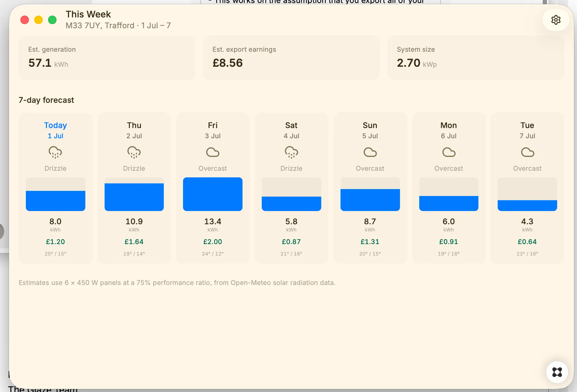The image size is (577, 392).
Task: Click the drizzle cloud icon for Sat
Action: pos(291,152)
